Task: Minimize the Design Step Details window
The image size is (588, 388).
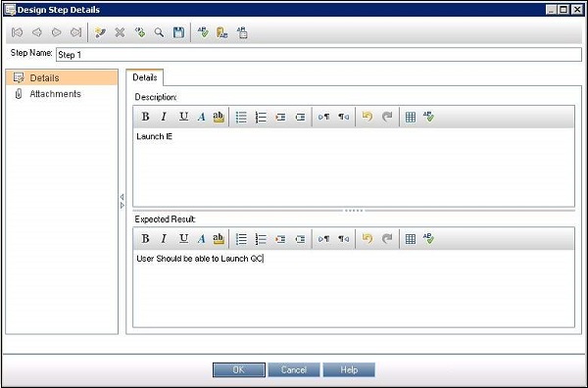Action: (x=551, y=10)
